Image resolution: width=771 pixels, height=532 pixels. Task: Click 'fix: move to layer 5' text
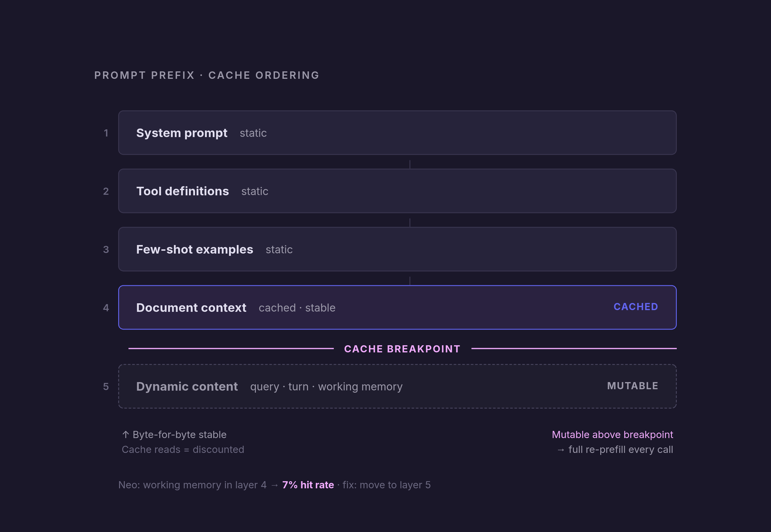coord(387,485)
